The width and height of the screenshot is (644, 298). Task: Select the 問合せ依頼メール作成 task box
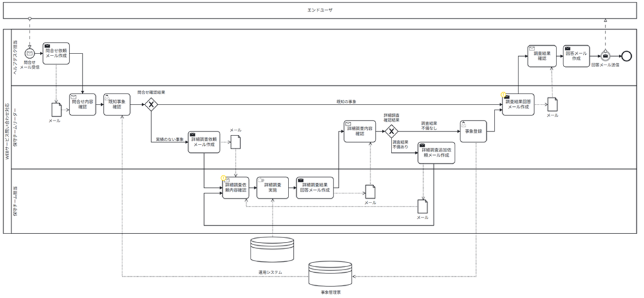pos(57,54)
